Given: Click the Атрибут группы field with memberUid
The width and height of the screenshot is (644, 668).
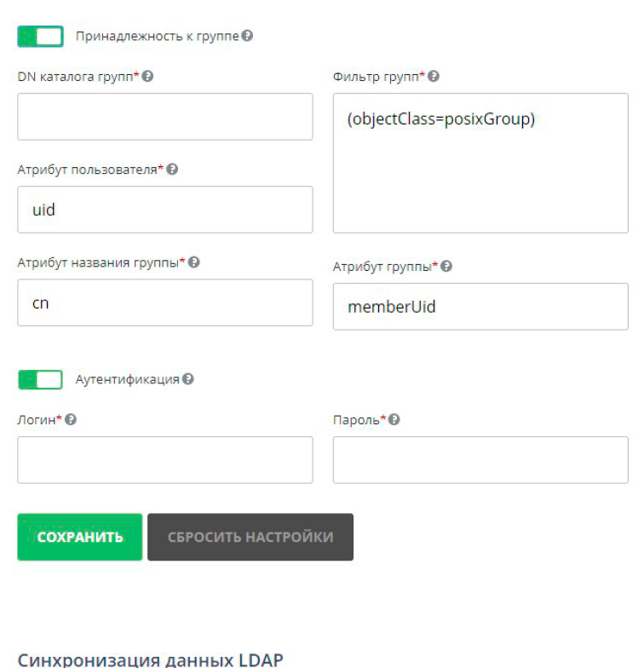Looking at the screenshot, I should point(480,307).
